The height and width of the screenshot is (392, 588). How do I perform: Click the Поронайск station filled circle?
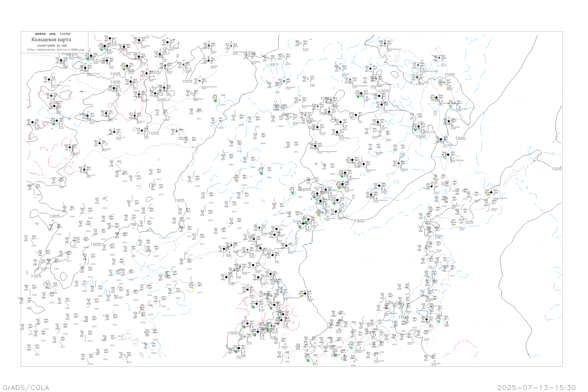pos(449,121)
